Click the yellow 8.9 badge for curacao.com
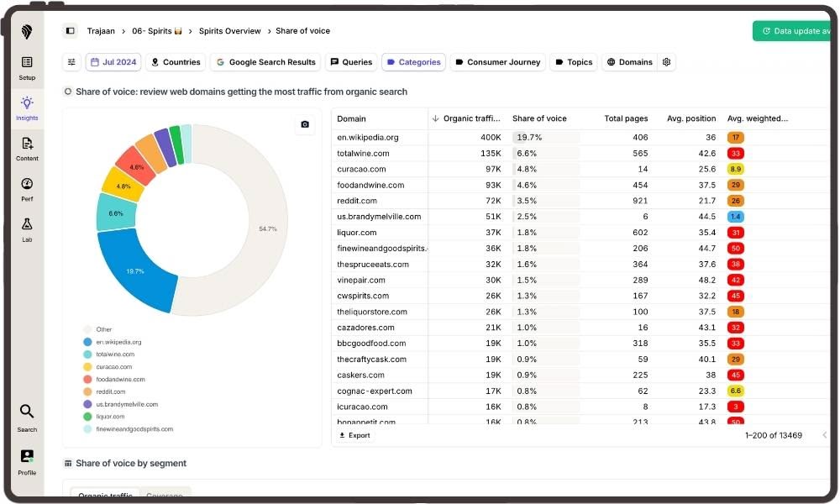The height and width of the screenshot is (504, 840). point(736,169)
